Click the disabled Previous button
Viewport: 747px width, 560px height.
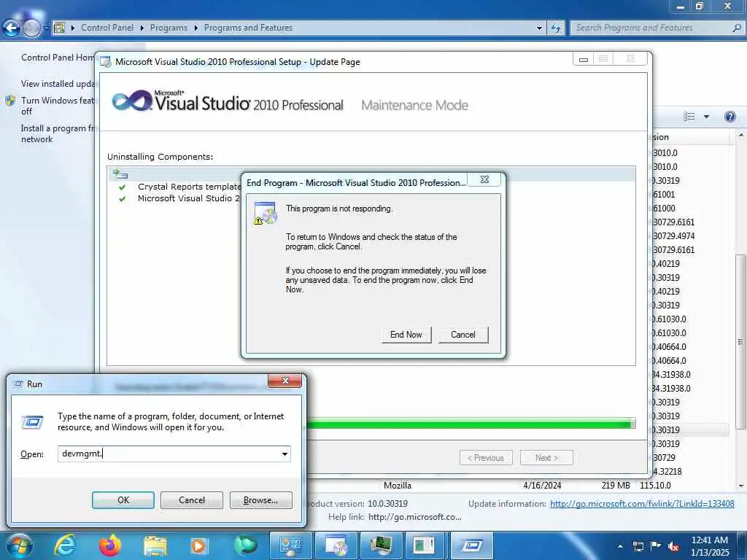(486, 458)
